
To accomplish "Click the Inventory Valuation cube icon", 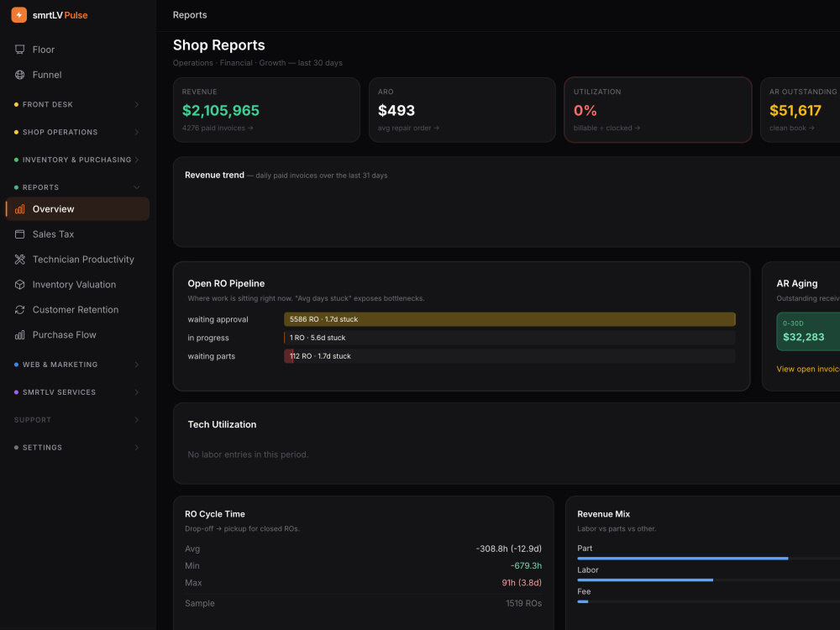I will [20, 285].
